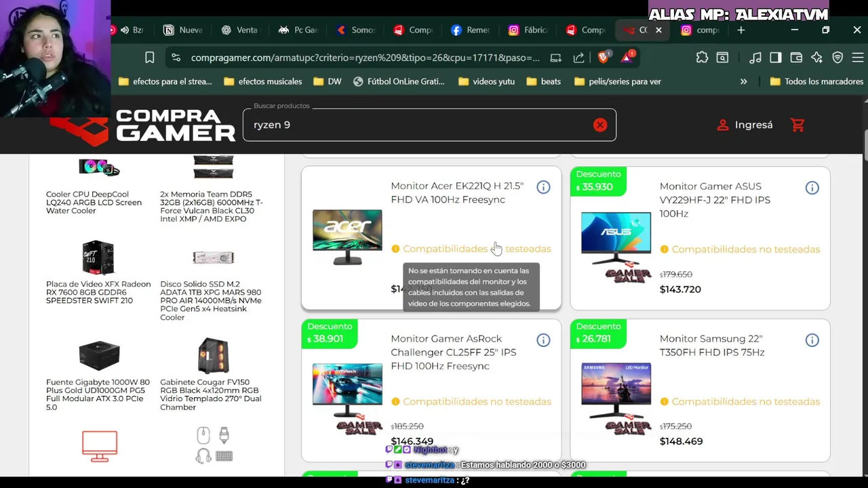The height and width of the screenshot is (488, 868).
Task: Click Monitor Acer EK221Q H title
Action: 457,192
